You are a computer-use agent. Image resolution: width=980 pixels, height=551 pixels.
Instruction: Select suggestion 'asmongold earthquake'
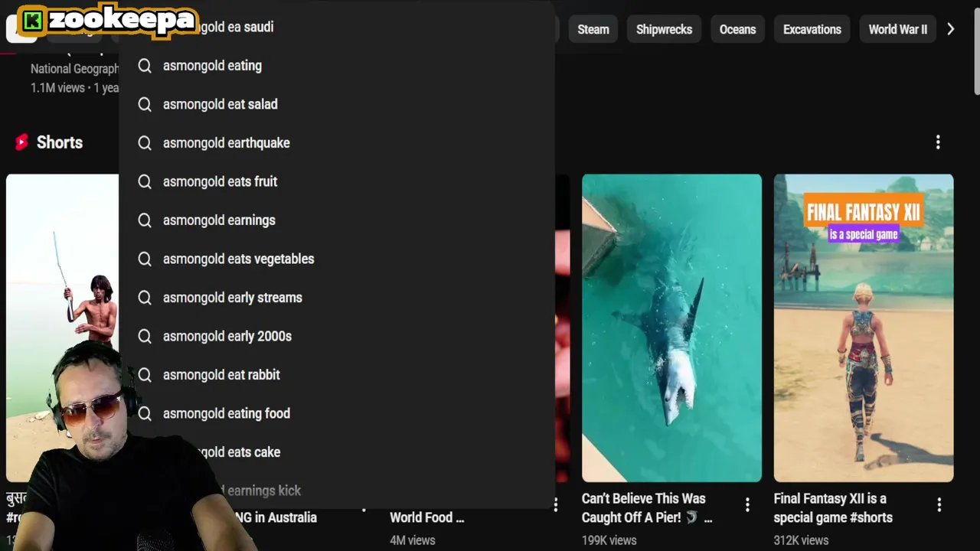point(337,143)
